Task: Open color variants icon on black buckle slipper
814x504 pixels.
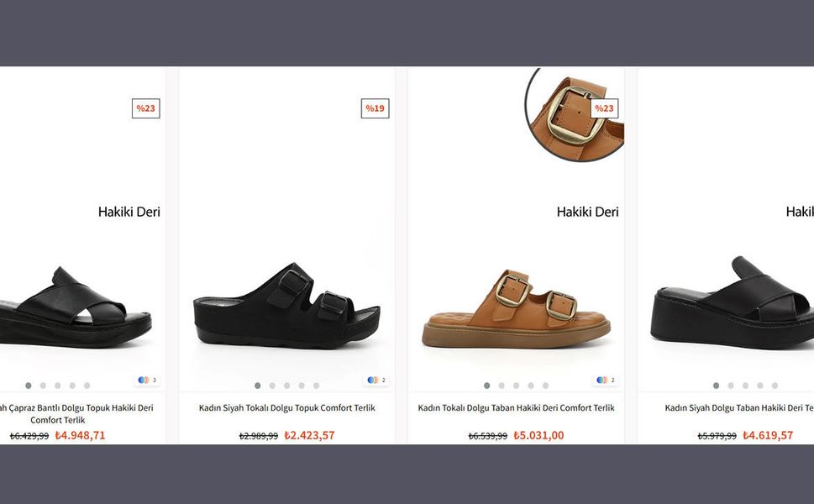Action: point(376,380)
